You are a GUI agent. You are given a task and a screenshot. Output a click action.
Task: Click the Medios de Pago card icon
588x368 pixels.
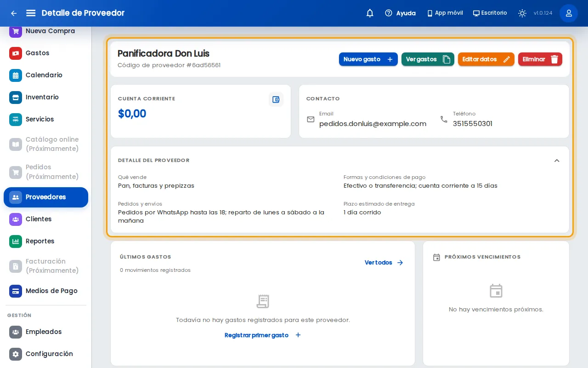[x=16, y=291]
